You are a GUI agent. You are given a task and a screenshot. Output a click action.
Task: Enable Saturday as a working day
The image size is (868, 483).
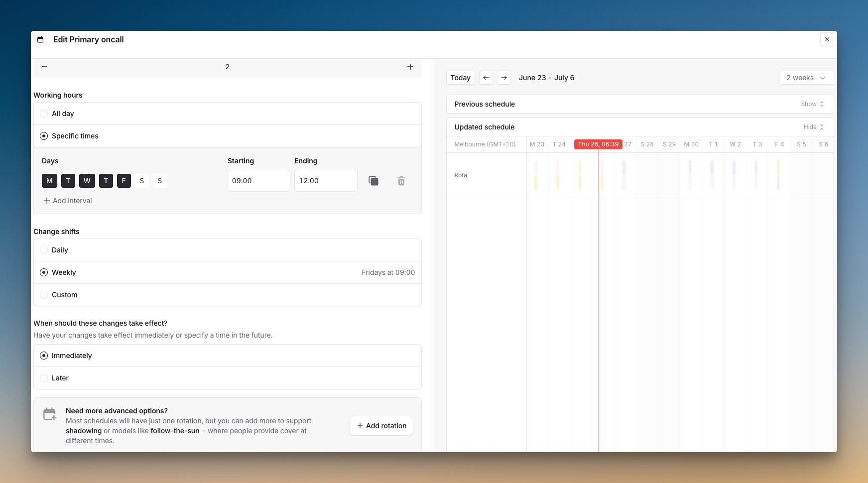tap(142, 180)
